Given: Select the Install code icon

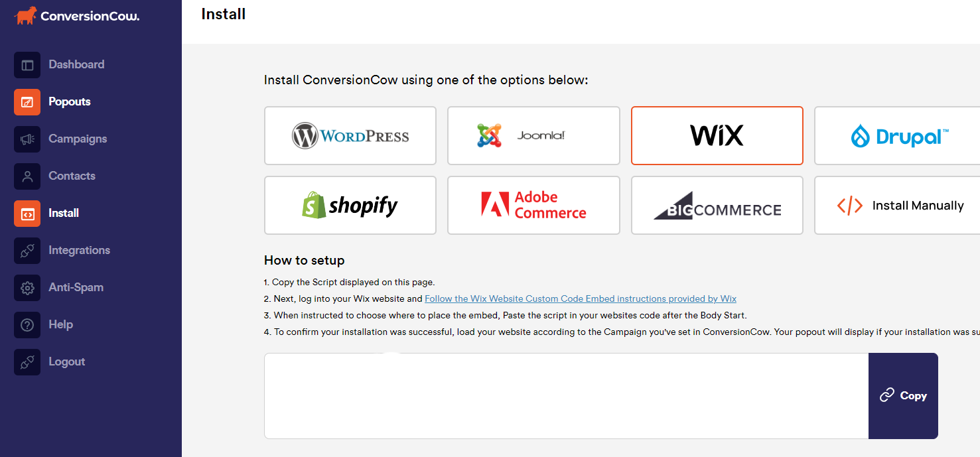Looking at the screenshot, I should point(27,214).
